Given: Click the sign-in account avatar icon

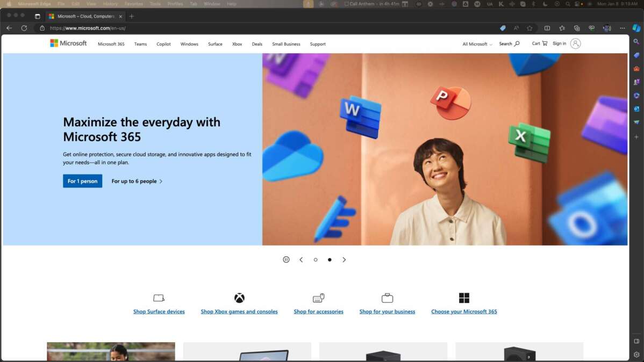Looking at the screenshot, I should click(x=575, y=44).
